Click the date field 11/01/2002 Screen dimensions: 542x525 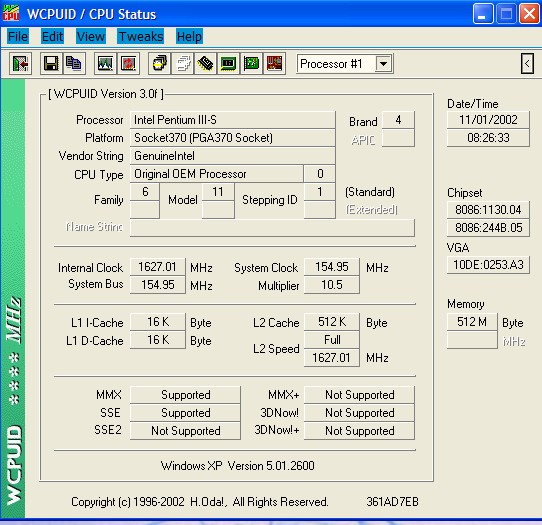pyautogui.click(x=488, y=120)
